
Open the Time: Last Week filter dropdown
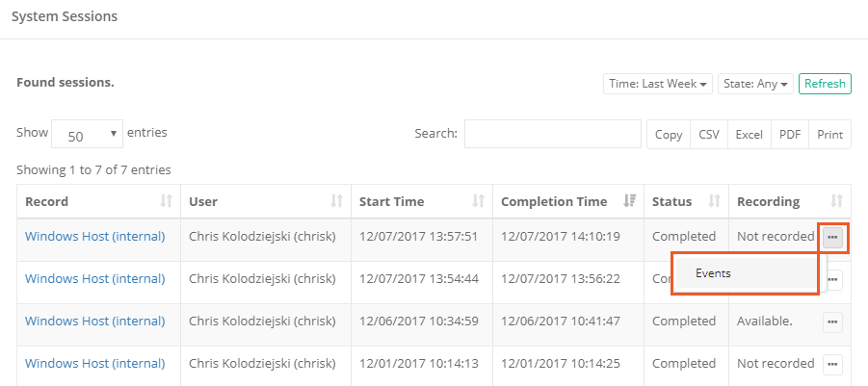tap(659, 84)
